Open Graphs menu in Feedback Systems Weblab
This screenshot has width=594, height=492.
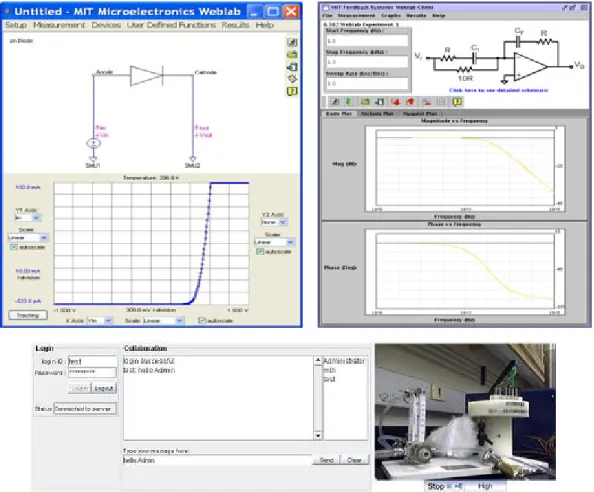tap(391, 16)
